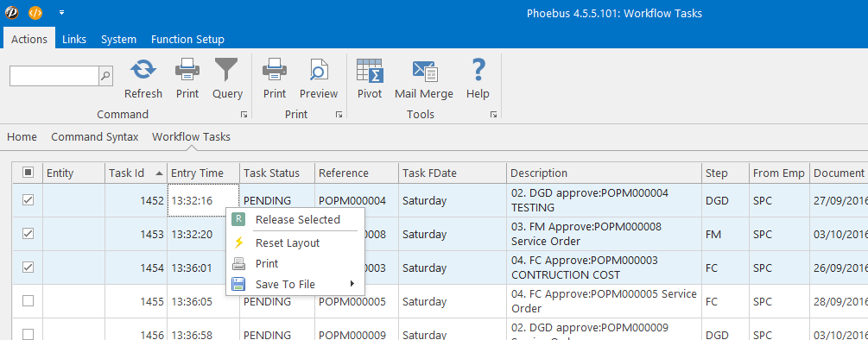Viewport: 868px width, 340px height.
Task: Click the ribbon search input field
Action: (54, 76)
